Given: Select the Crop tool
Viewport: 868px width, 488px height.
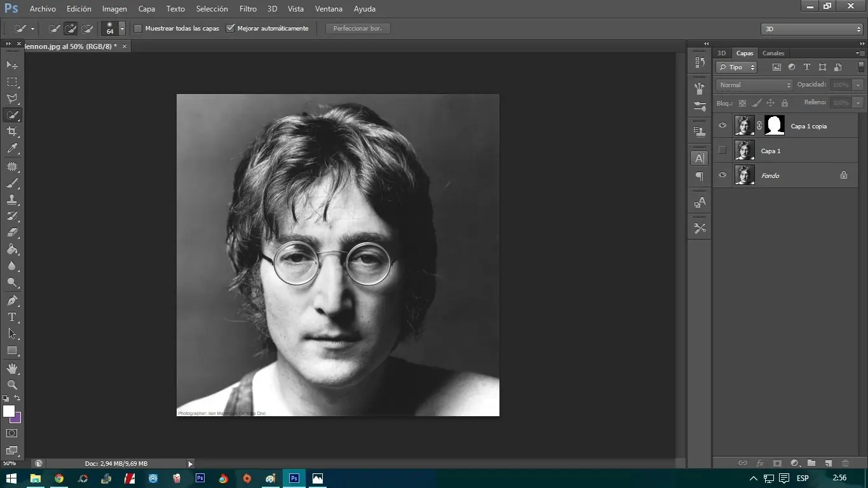Looking at the screenshot, I should tap(12, 132).
